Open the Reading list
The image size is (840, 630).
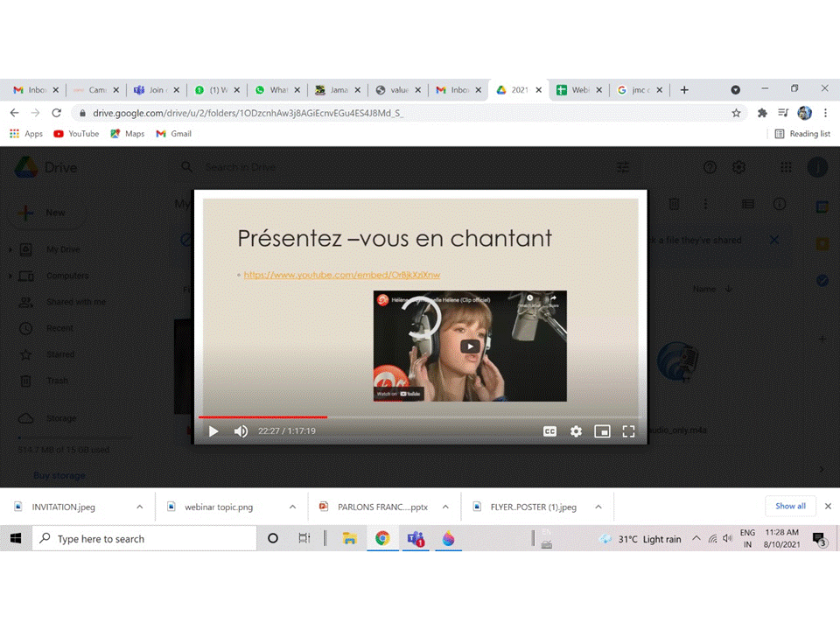802,134
